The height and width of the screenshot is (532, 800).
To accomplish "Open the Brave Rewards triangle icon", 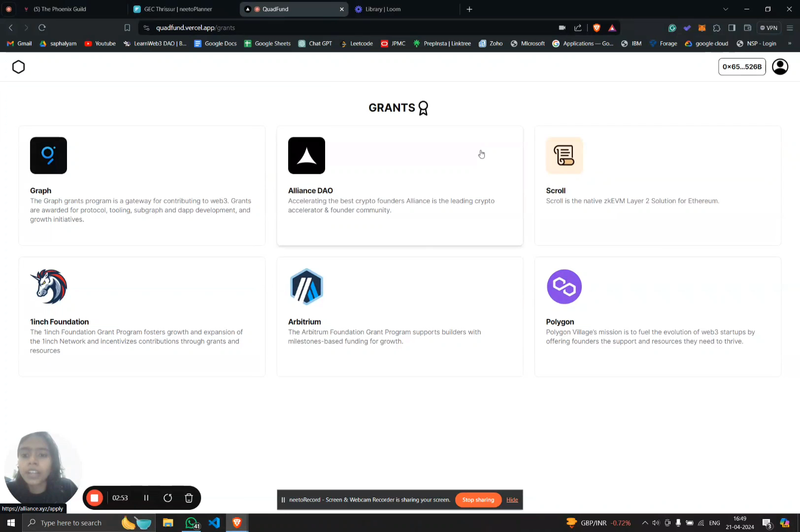I will 612,28.
